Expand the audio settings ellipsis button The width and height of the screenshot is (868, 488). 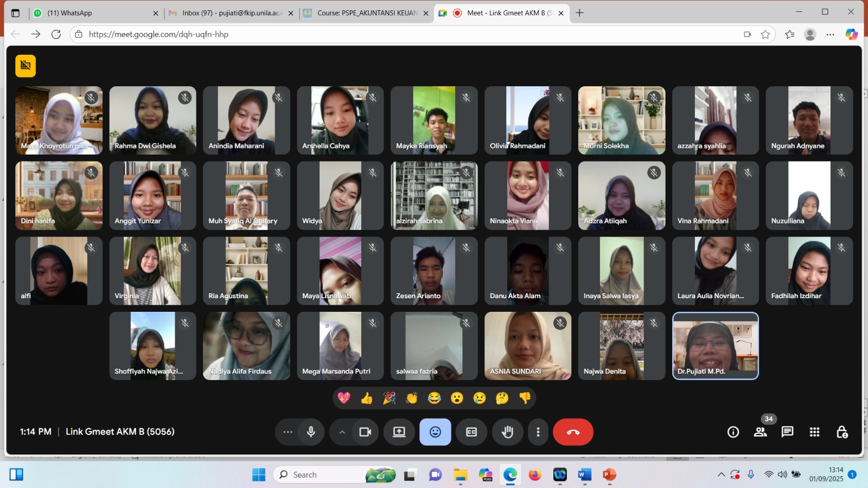click(x=288, y=432)
